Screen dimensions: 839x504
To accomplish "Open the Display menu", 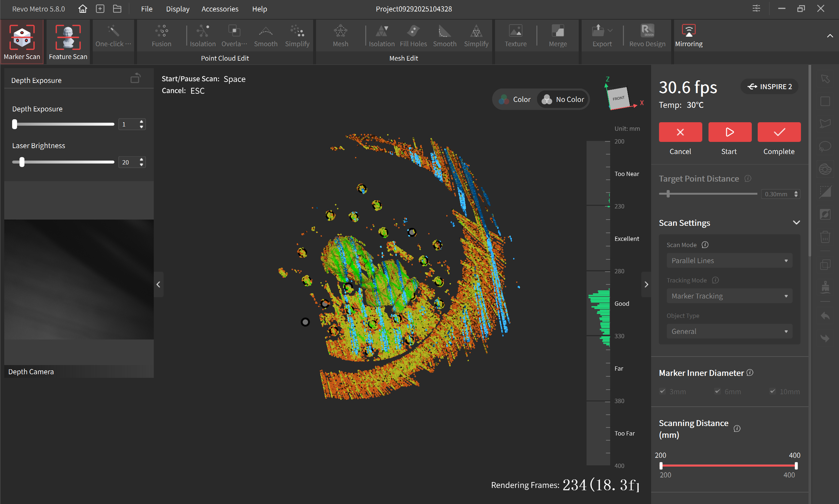I will tap(178, 9).
